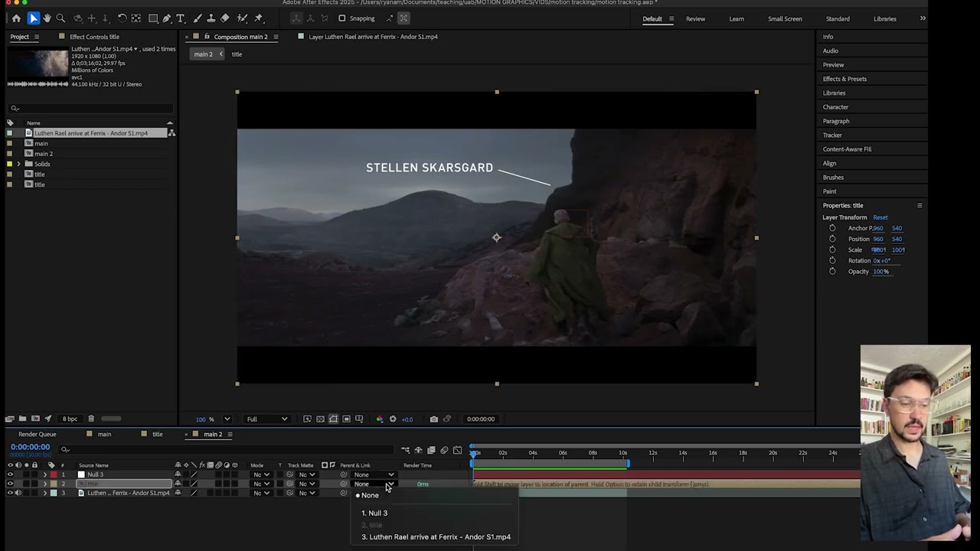
Task: Click the 0:00:00:00 timeline timecode
Action: click(x=31, y=447)
